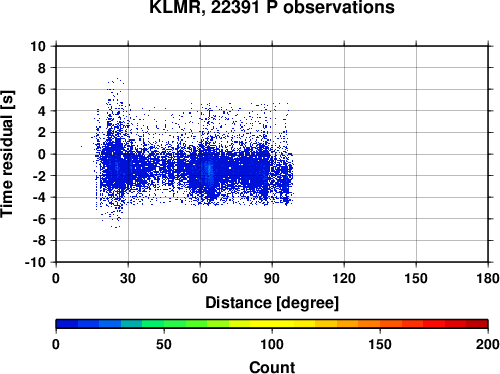
Task: Click the orange segment near colorbar 150
Action: coord(380,324)
